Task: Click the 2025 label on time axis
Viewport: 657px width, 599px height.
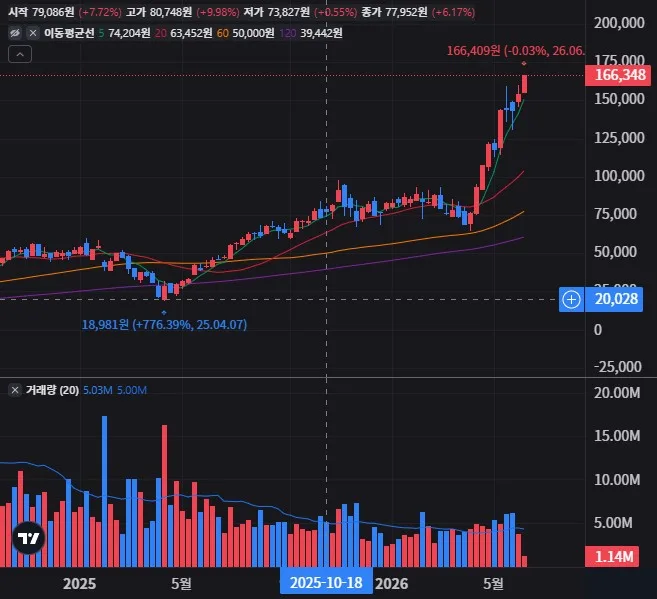Action: [79, 584]
